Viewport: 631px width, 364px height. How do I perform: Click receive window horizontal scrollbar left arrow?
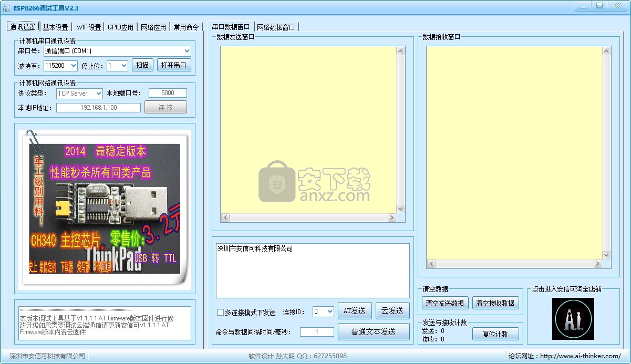click(431, 264)
